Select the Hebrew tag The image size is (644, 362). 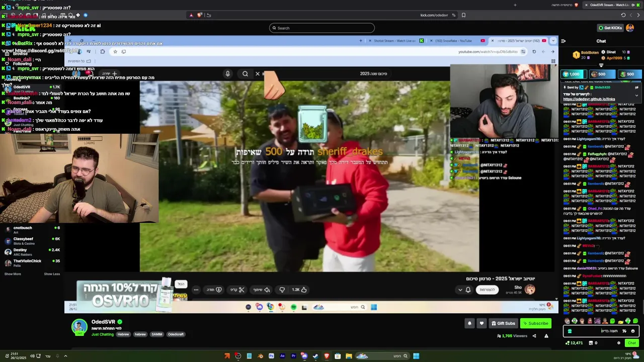coord(123,334)
